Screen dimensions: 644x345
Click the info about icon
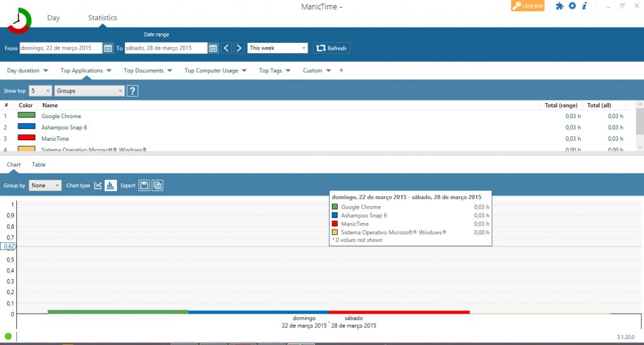click(584, 6)
